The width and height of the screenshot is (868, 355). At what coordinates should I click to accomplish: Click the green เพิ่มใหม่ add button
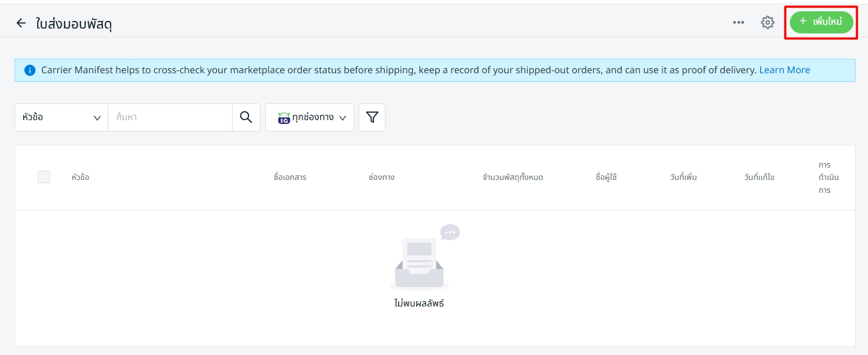821,22
